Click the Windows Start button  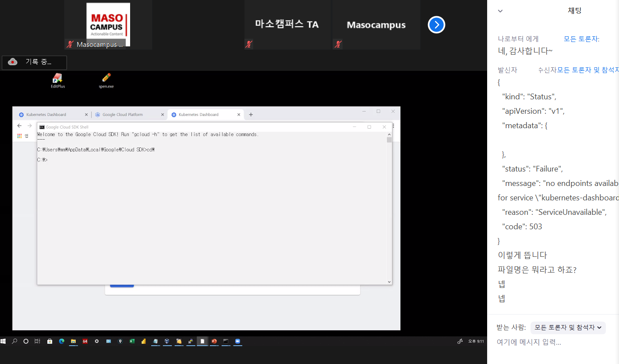tap(4, 341)
